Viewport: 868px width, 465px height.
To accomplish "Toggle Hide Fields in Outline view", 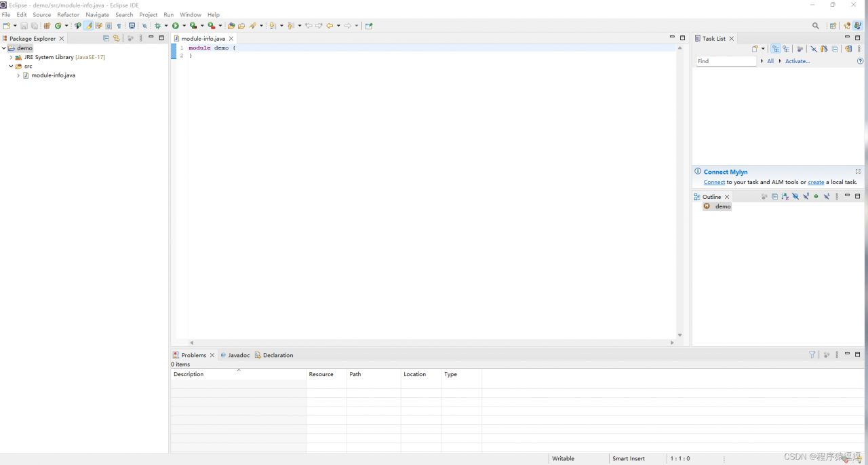I will (795, 197).
